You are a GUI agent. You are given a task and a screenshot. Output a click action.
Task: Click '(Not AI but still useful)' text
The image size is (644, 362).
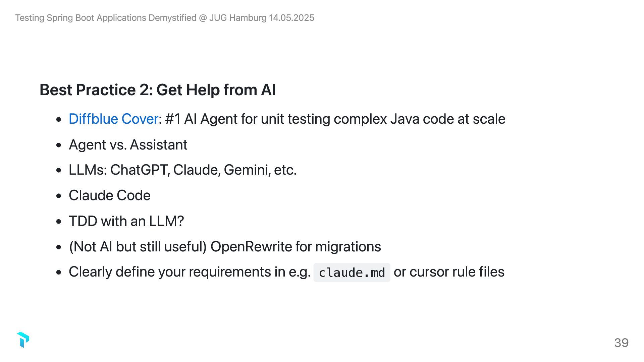(138, 247)
